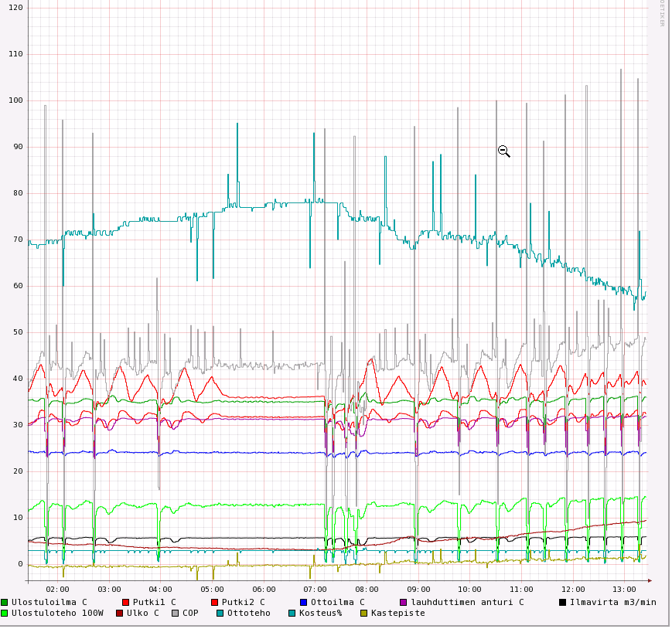
Task: Click the Putki2 C legend label
Action: coord(244,604)
